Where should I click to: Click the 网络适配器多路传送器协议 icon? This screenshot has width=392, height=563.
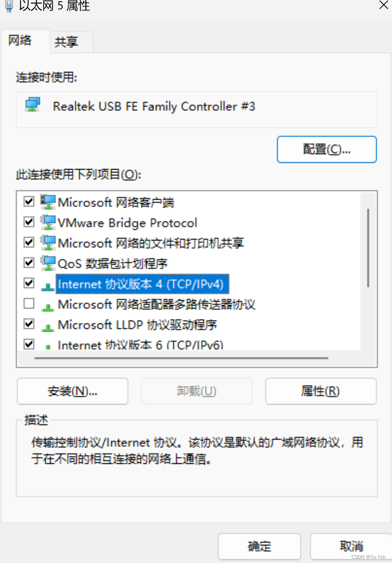[48, 306]
